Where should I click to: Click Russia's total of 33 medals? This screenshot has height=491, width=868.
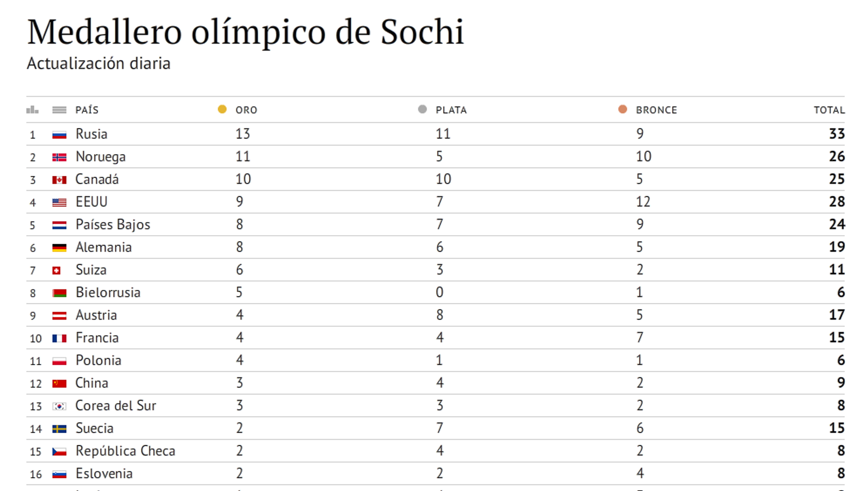click(x=836, y=134)
